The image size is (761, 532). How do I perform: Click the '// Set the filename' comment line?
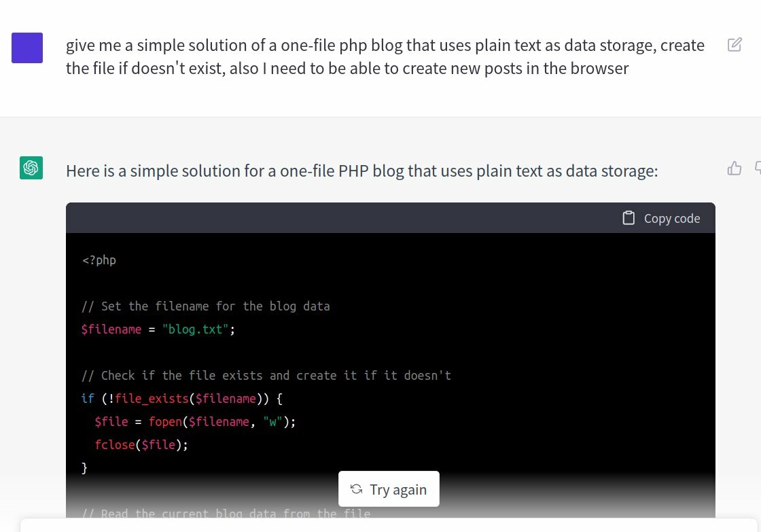(206, 306)
